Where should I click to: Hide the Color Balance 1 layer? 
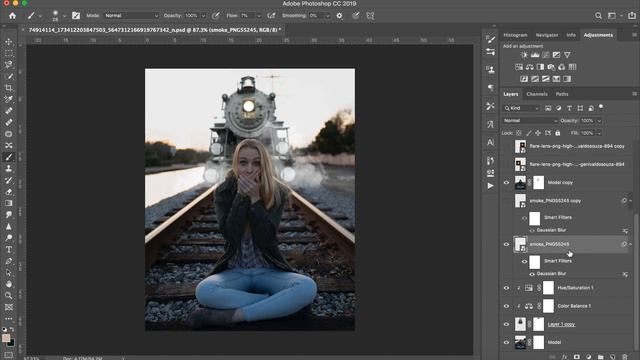click(x=507, y=306)
